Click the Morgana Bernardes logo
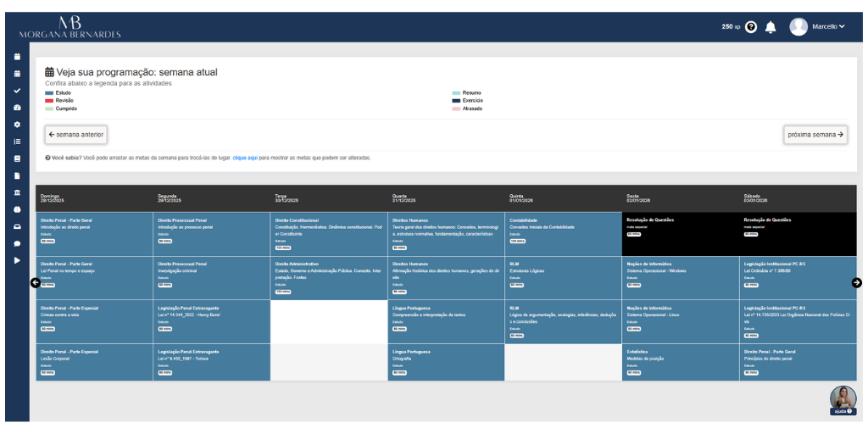Viewport: 868px width, 434px height. (70, 27)
